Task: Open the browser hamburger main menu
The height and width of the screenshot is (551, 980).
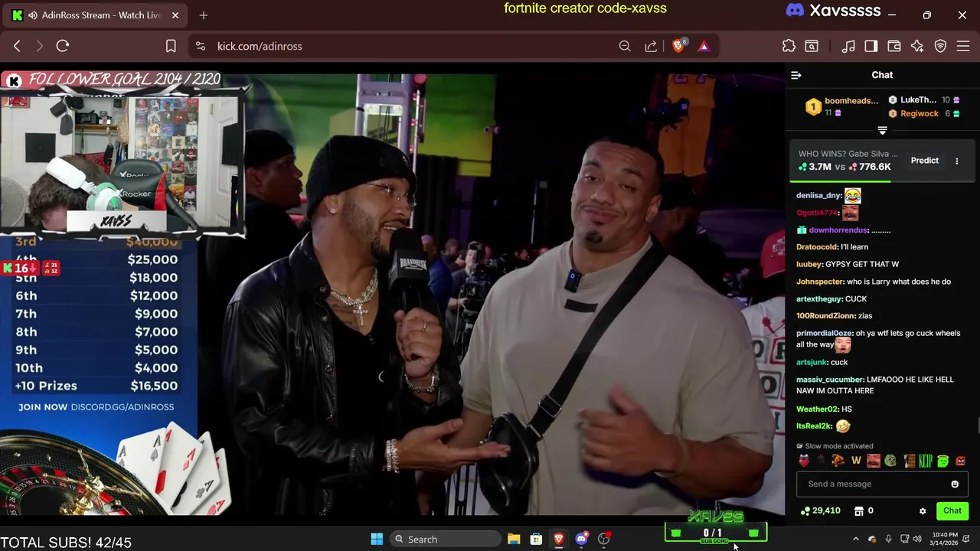Action: tap(964, 46)
